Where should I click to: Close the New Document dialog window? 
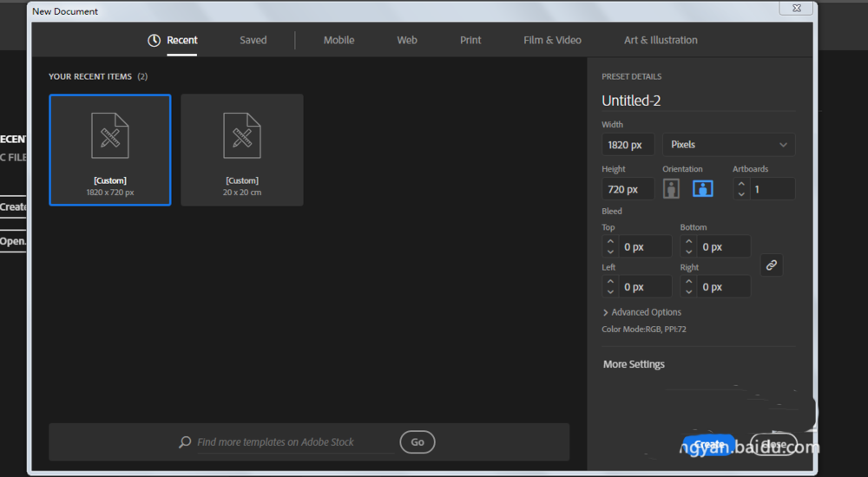pos(797,8)
